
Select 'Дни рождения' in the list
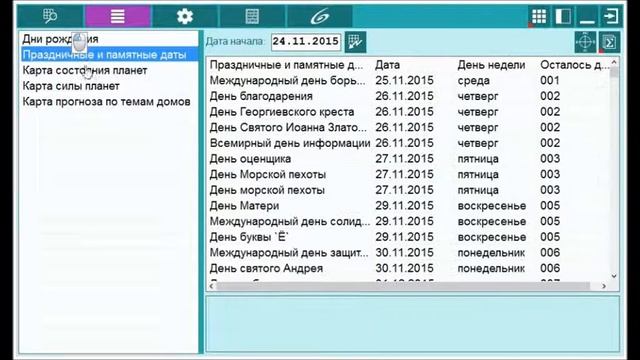point(109,39)
